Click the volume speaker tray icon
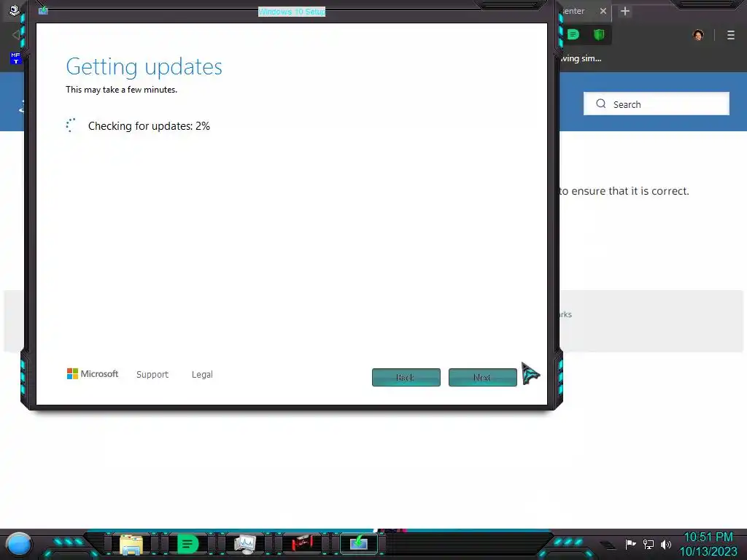This screenshot has width=747, height=560. tap(666, 544)
